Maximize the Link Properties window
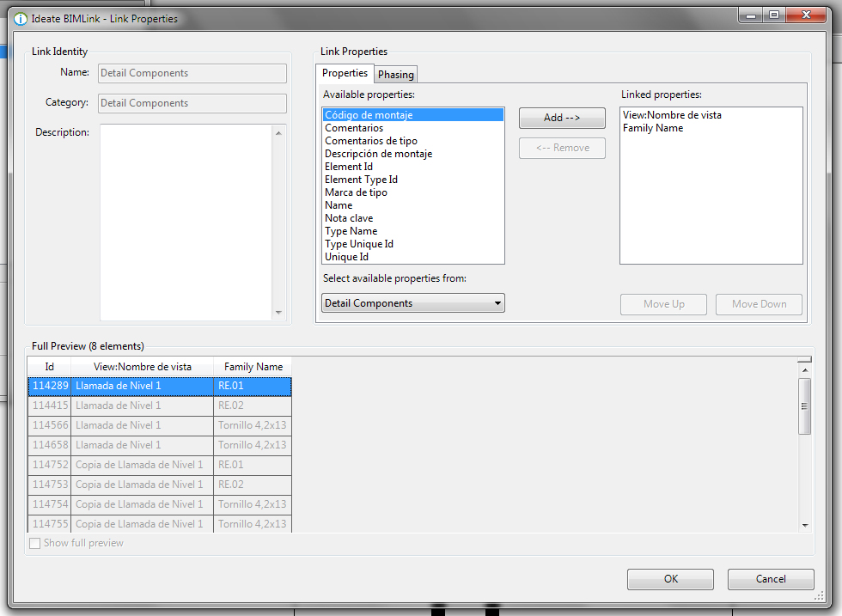This screenshot has height=616, width=842. click(x=774, y=15)
